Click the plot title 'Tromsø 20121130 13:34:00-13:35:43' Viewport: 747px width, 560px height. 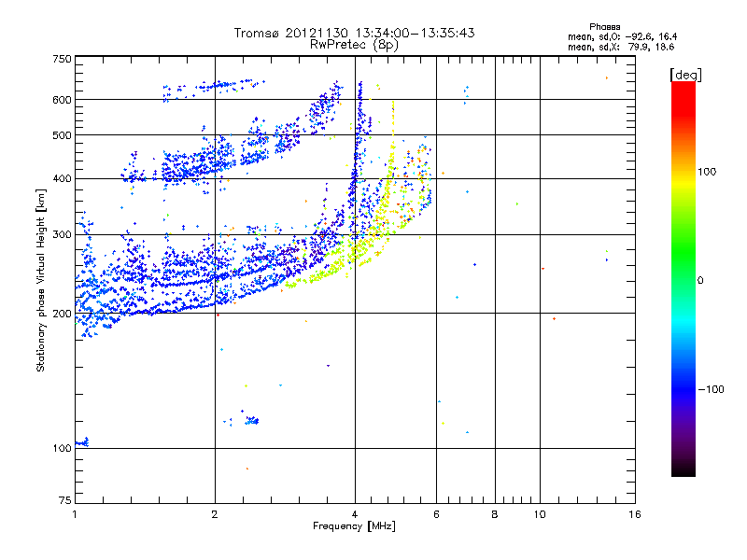click(354, 33)
